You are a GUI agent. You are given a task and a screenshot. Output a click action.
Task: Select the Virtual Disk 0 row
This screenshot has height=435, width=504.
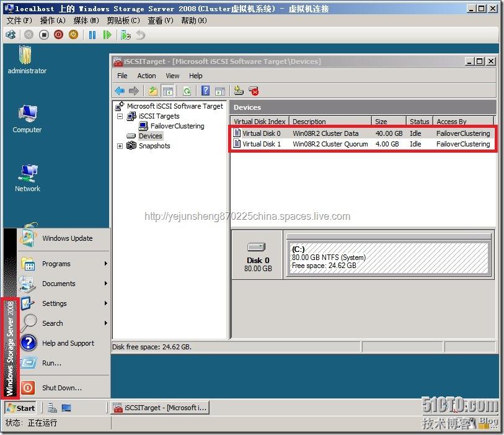click(x=363, y=133)
